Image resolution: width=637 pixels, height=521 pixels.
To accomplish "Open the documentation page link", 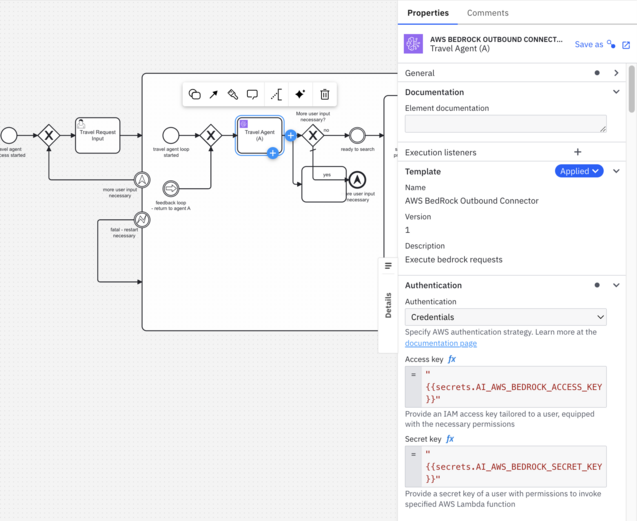I will pyautogui.click(x=441, y=343).
